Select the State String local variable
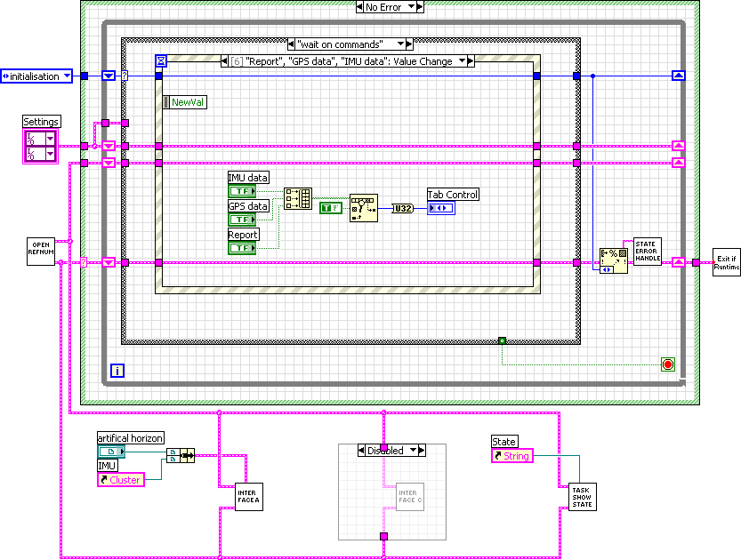Image resolution: width=741 pixels, height=560 pixels. pos(512,456)
